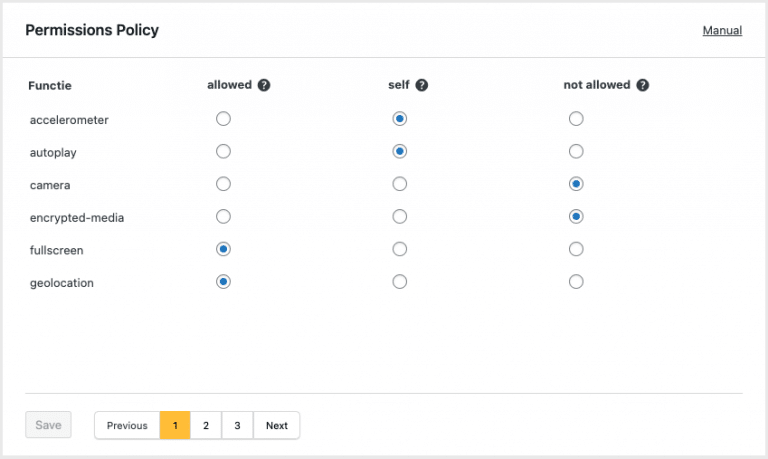Open the Manual link

722,31
